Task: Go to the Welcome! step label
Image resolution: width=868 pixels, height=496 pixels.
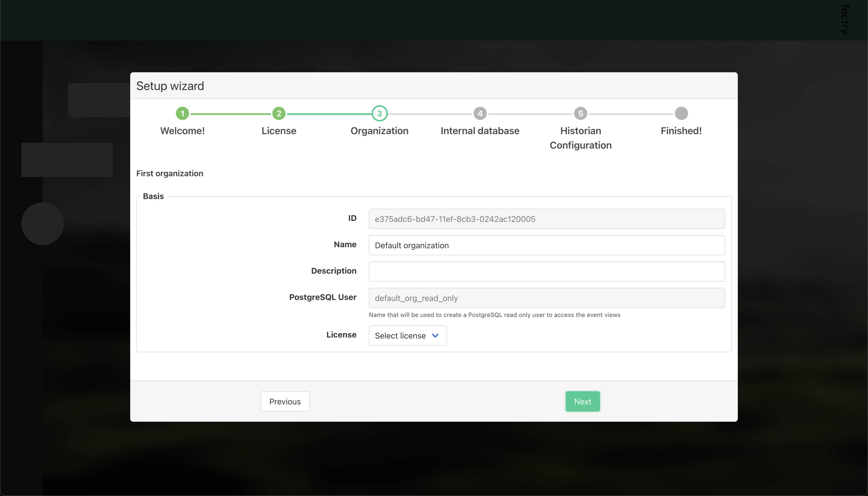Action: click(x=182, y=131)
